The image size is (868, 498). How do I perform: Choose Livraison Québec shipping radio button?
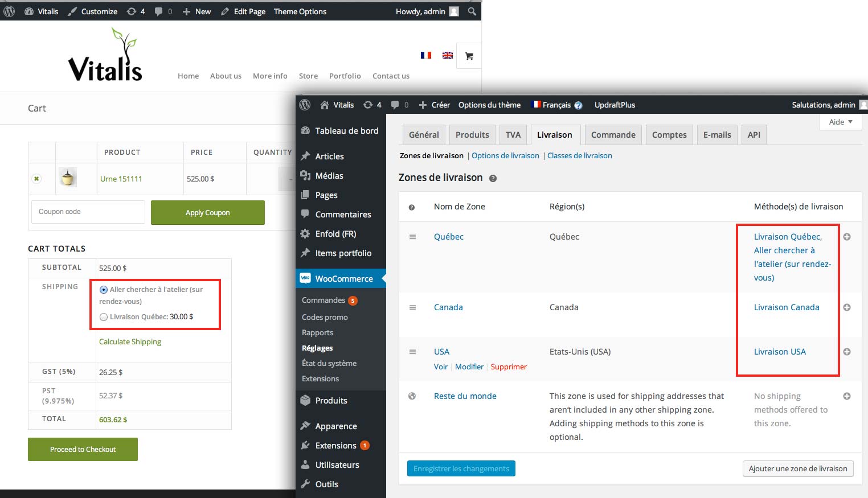click(x=104, y=317)
